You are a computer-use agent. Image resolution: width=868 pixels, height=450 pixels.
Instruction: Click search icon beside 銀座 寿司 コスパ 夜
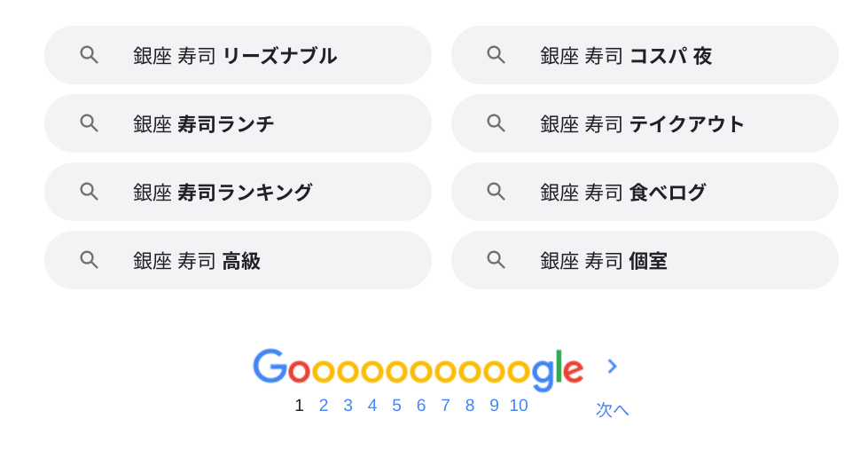(x=496, y=55)
